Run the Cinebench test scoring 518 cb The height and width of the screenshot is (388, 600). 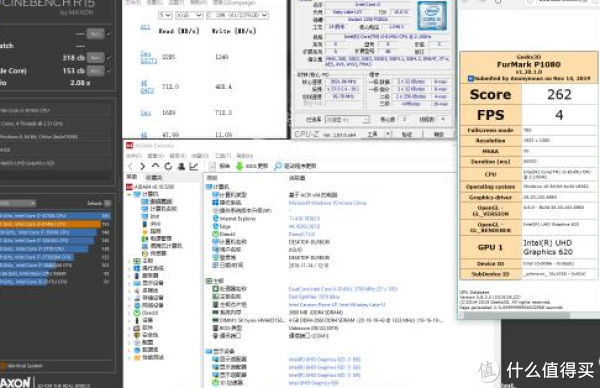(x=95, y=58)
